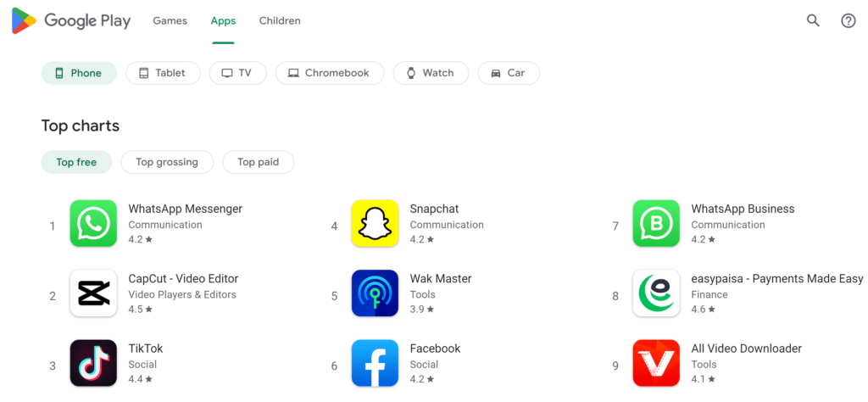Click the Facebook app icon
The image size is (868, 402).
[x=375, y=363]
